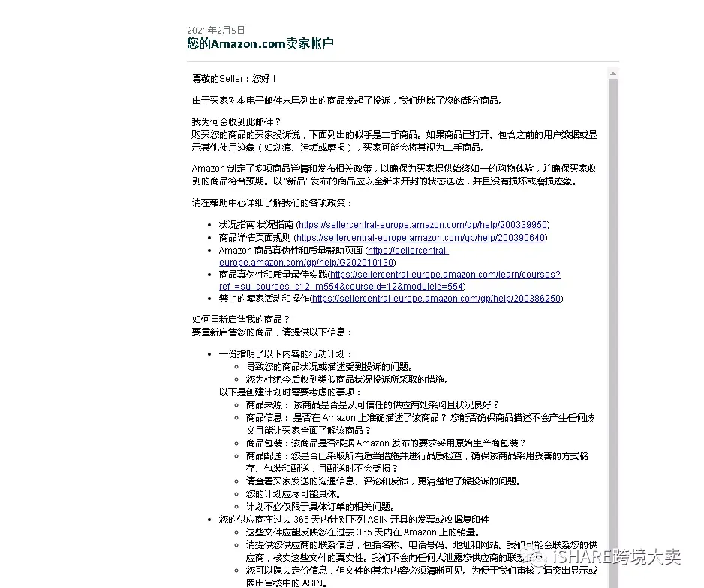
Task: Open the 状况指南 help link 200339950
Action: click(x=423, y=225)
